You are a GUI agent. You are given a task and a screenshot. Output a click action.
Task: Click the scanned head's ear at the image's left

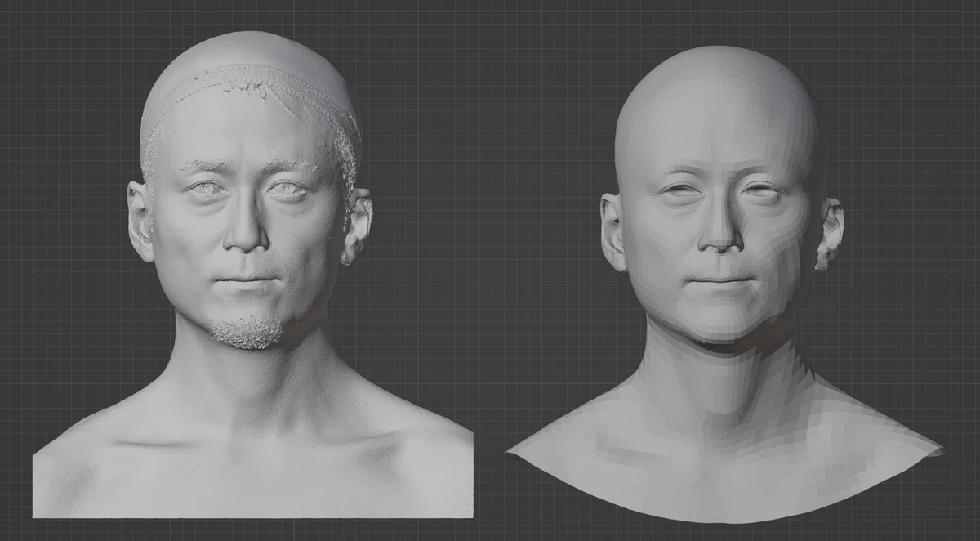(140, 221)
